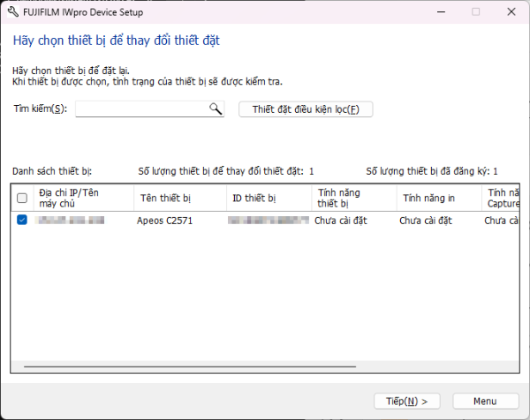The image size is (530, 420).
Task: Click Chưa cài đặt under Tính năng thiết bị
Action: click(x=341, y=221)
